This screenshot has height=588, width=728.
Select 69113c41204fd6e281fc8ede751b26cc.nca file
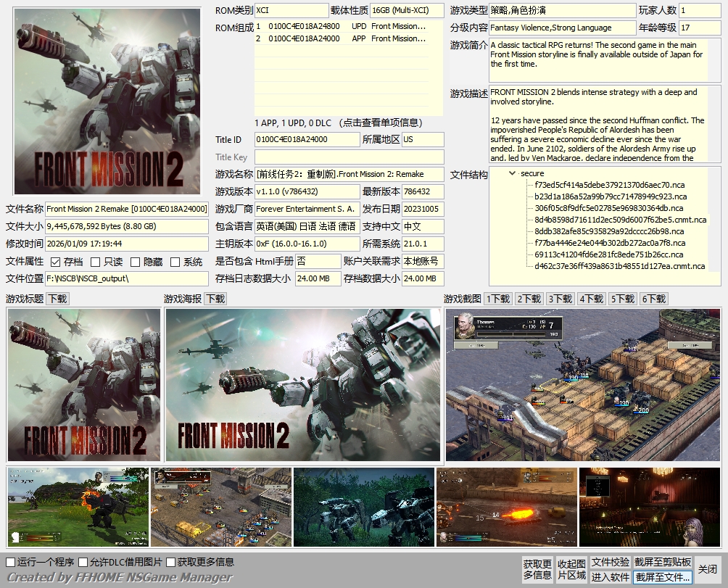[608, 254]
